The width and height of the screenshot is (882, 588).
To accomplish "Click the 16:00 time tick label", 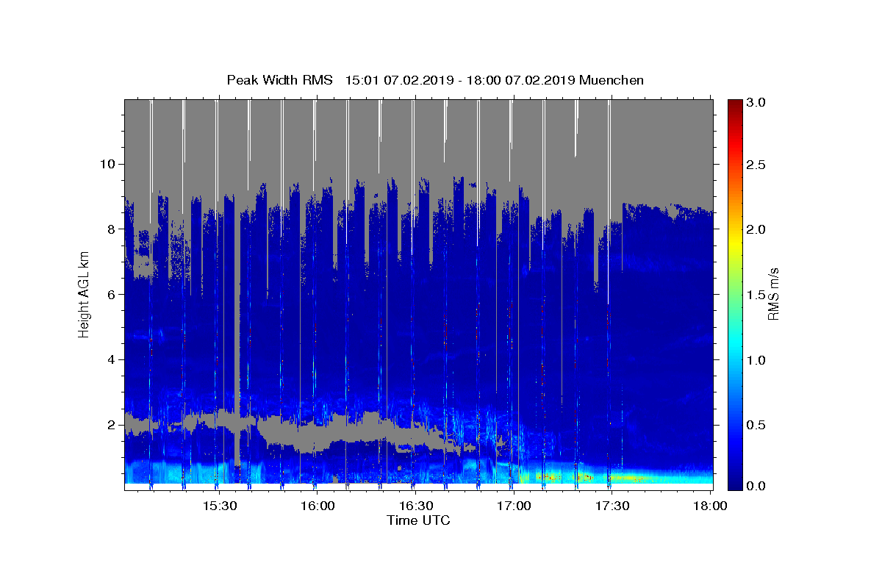I will 318,506.
